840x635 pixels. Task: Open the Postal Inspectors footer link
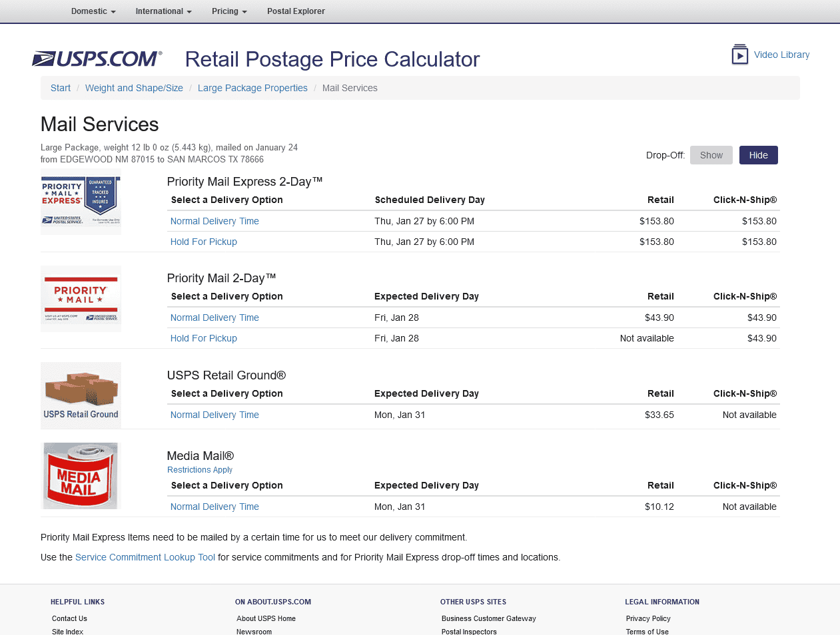click(x=469, y=632)
